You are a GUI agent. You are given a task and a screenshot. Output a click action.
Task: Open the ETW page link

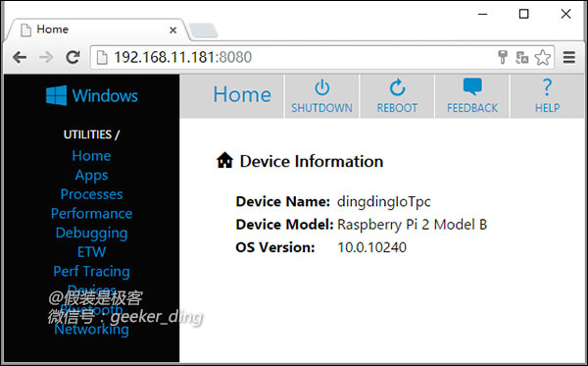point(91,252)
